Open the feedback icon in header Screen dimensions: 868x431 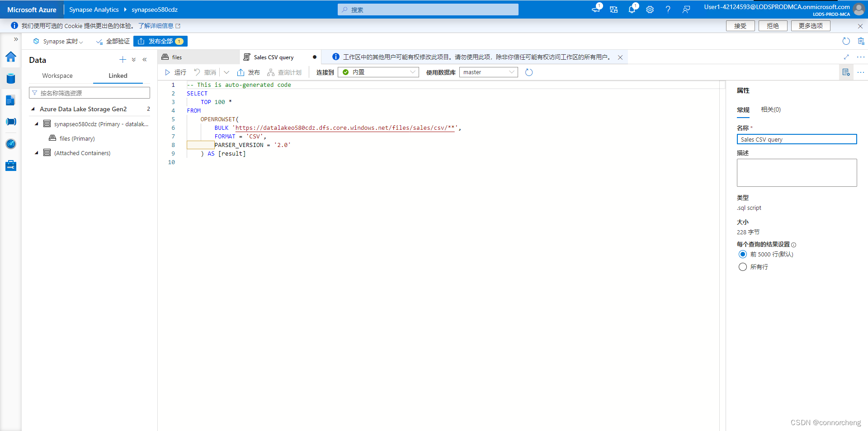pos(686,9)
